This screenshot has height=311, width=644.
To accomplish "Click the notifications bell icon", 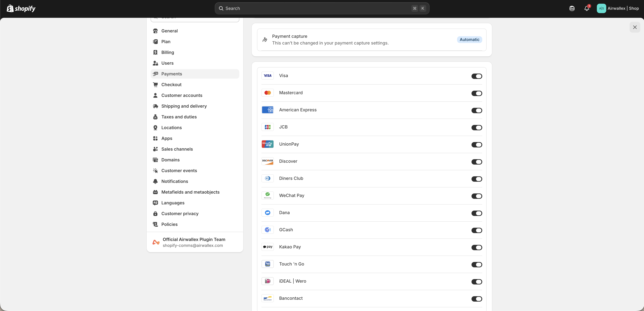I will [586, 9].
